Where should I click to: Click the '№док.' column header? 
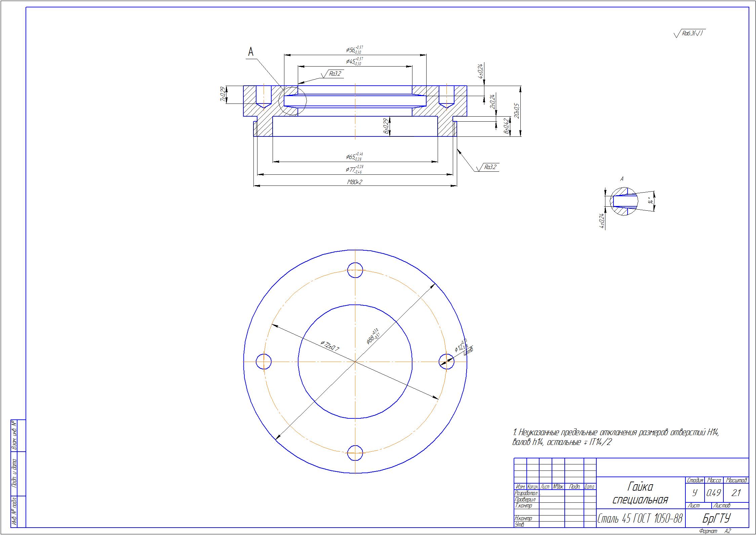point(558,487)
